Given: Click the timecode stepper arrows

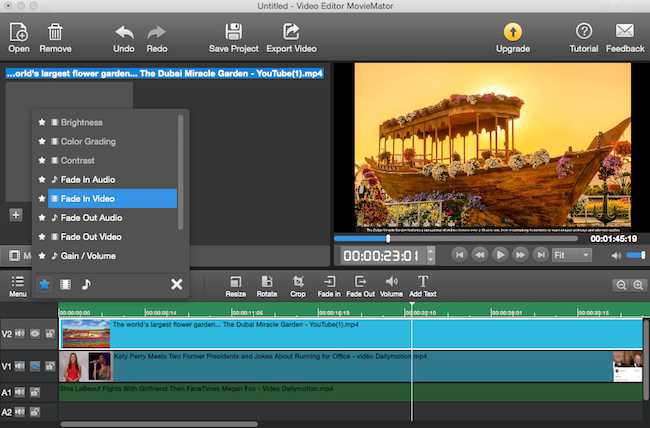Looking at the screenshot, I should 431,255.
